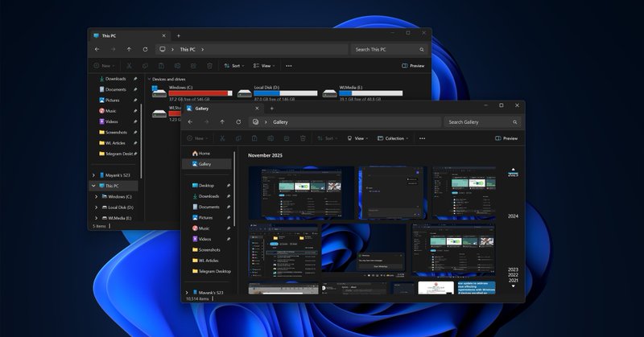644x337 pixels.
Task: Close the This PC tab
Action: (164, 35)
